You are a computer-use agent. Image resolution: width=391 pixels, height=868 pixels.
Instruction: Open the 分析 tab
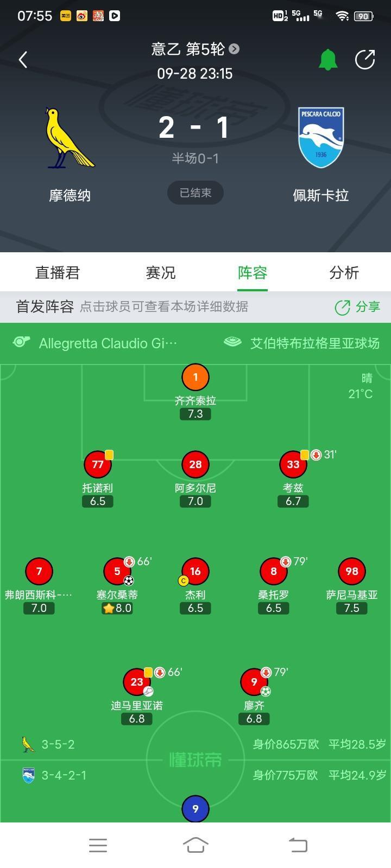344,272
